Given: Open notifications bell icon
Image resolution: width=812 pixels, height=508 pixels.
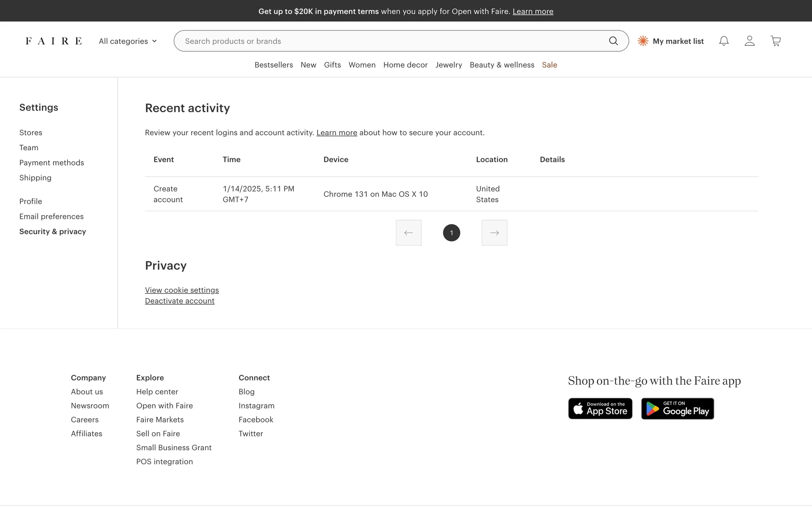Looking at the screenshot, I should click(724, 41).
